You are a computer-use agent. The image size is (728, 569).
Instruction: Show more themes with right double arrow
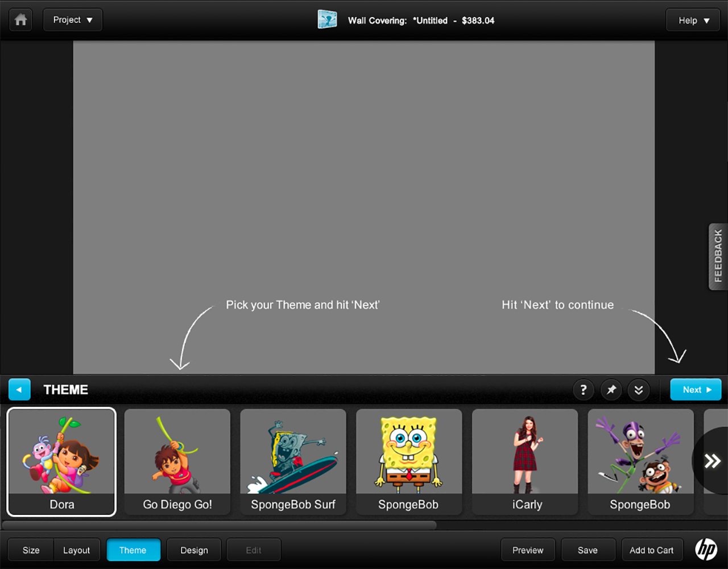coord(712,461)
